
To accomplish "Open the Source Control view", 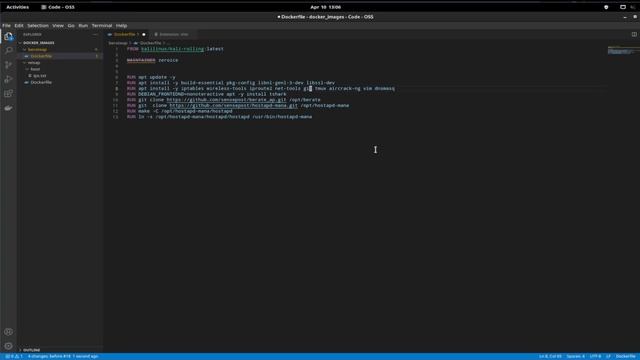I will (8, 65).
